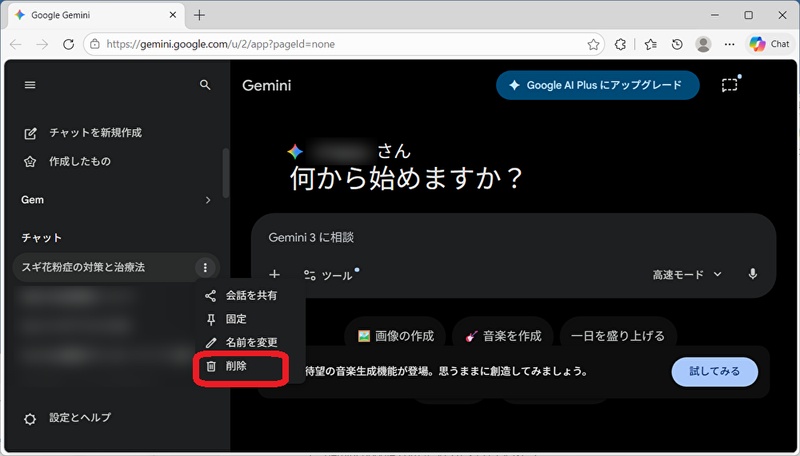The width and height of the screenshot is (800, 456).
Task: Reload the page with refresh icon
Action: pos(68,44)
